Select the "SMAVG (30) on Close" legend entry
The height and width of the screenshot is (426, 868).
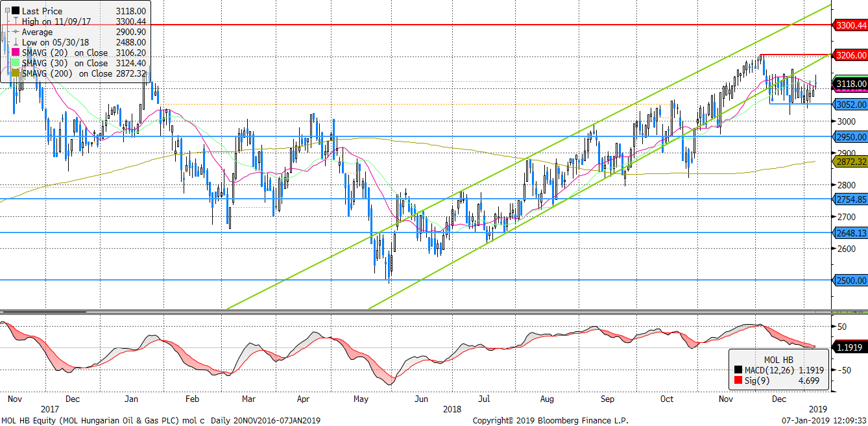[x=65, y=63]
